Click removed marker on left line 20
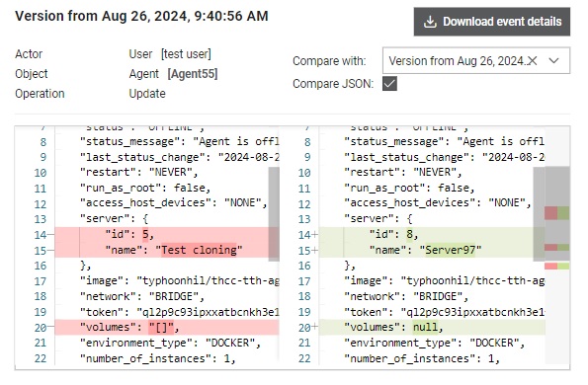The height and width of the screenshot is (385, 588). click(51, 328)
